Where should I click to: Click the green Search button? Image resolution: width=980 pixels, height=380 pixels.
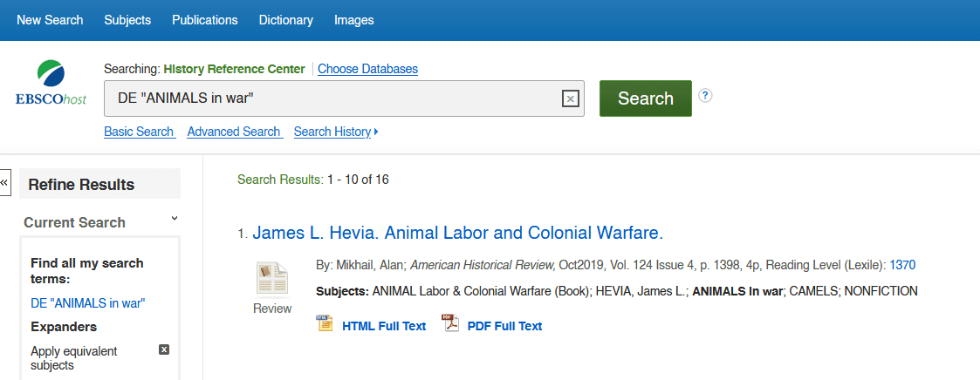[x=646, y=98]
